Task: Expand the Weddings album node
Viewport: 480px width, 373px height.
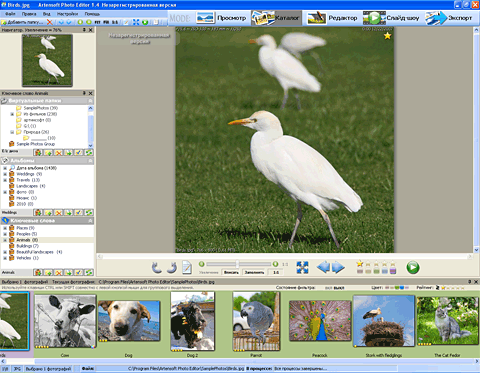Action: [x=5, y=174]
